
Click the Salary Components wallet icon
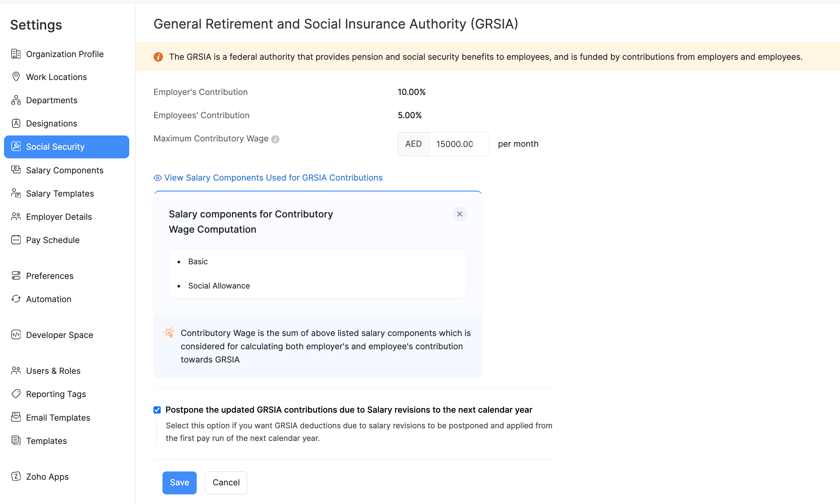(x=16, y=170)
